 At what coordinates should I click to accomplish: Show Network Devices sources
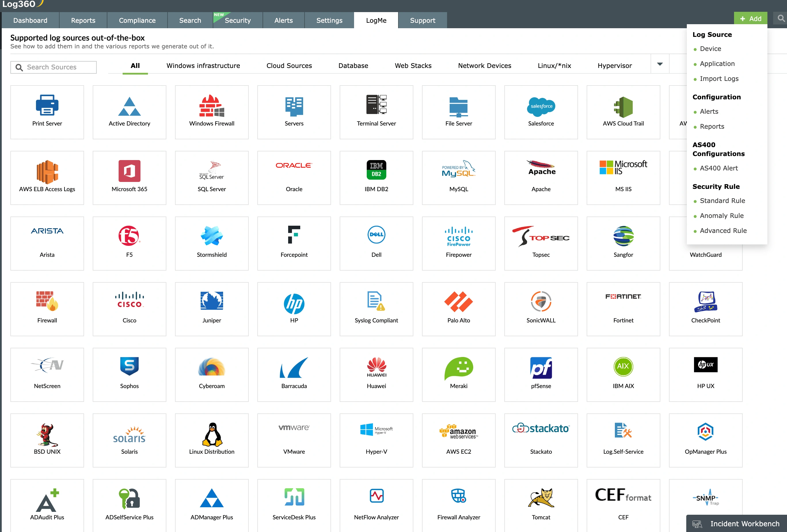pos(484,66)
